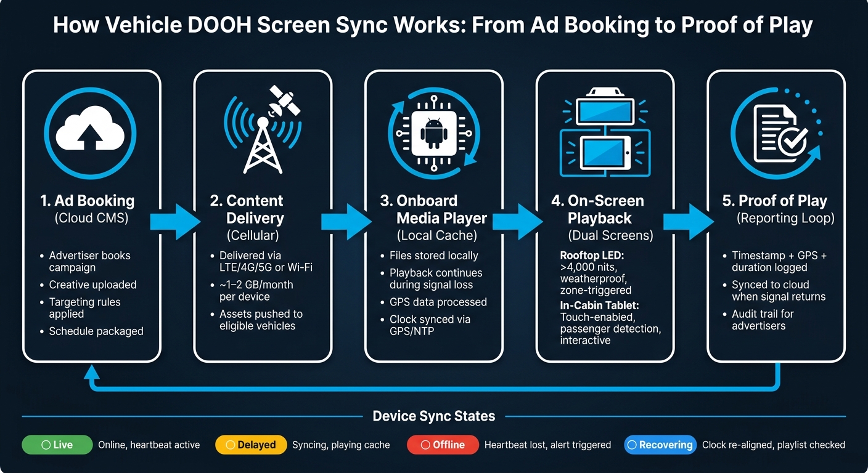Viewport: 868px width, 473px height.
Task: Click 'Syncing, playing cache' description
Action: [x=341, y=445]
